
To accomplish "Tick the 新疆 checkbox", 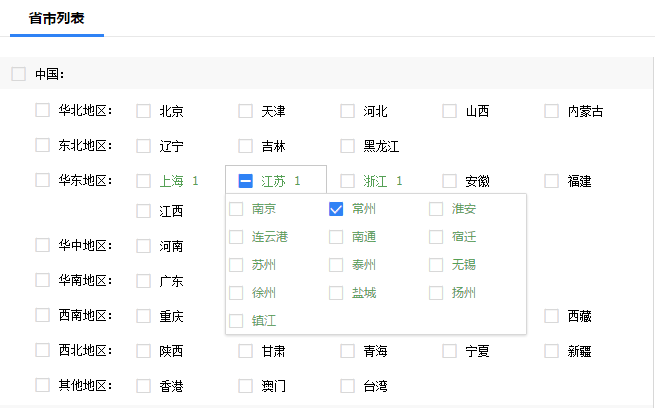I will click(552, 351).
